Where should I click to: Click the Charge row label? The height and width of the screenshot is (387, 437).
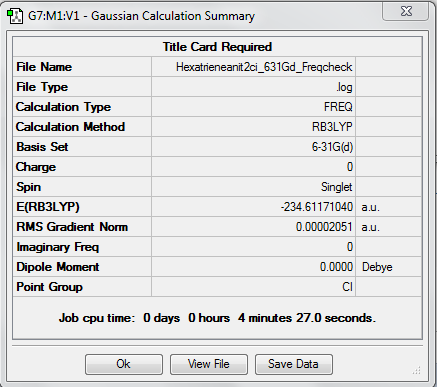click(x=36, y=167)
